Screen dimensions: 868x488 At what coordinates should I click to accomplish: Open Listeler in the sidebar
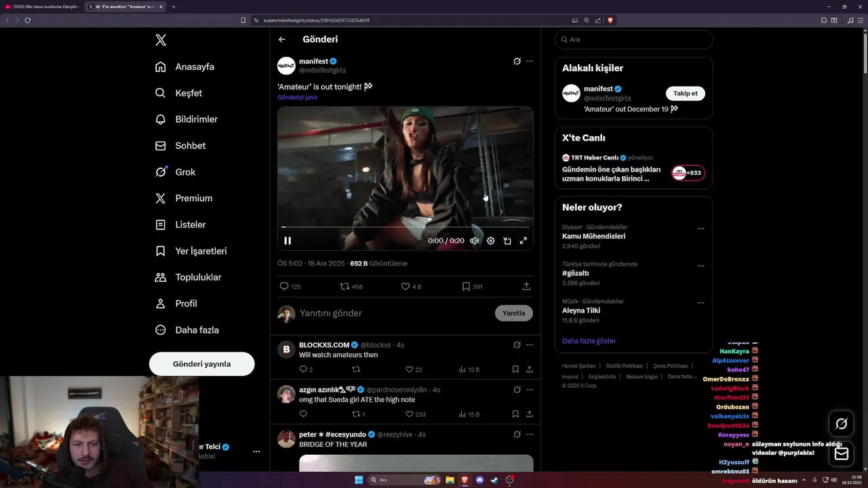(180, 224)
